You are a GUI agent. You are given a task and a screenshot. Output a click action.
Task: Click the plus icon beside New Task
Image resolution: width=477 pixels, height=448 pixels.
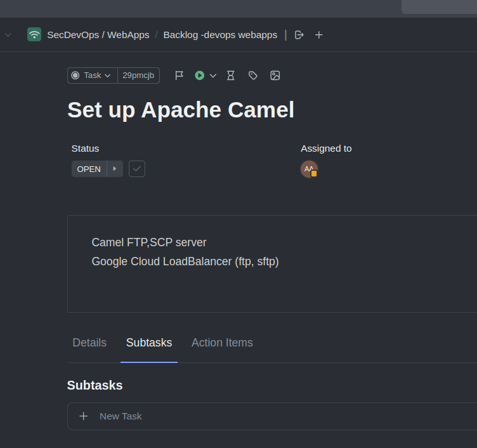tap(83, 416)
